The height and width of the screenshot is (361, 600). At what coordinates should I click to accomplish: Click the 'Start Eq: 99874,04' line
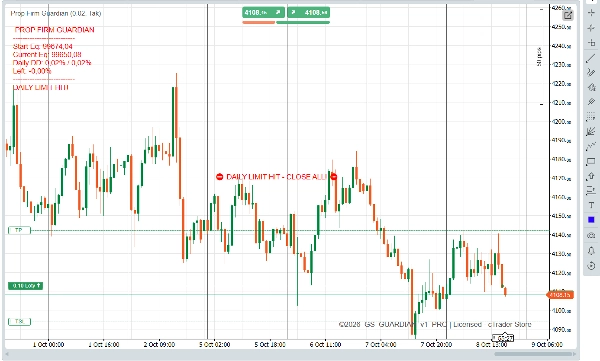43,46
